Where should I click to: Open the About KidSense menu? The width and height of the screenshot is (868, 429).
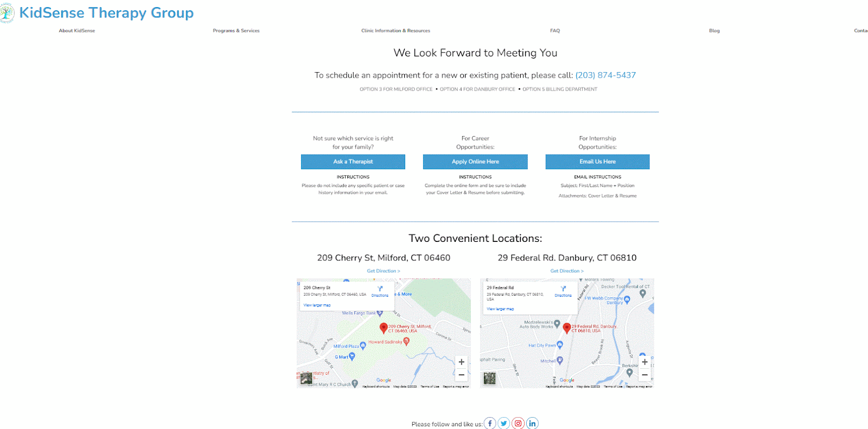coord(77,31)
